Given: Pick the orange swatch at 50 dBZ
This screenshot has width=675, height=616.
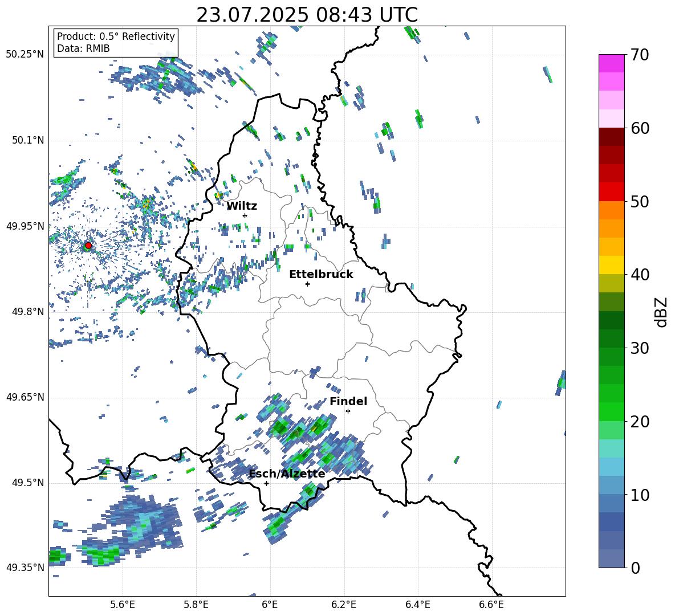Looking at the screenshot, I should click(611, 210).
